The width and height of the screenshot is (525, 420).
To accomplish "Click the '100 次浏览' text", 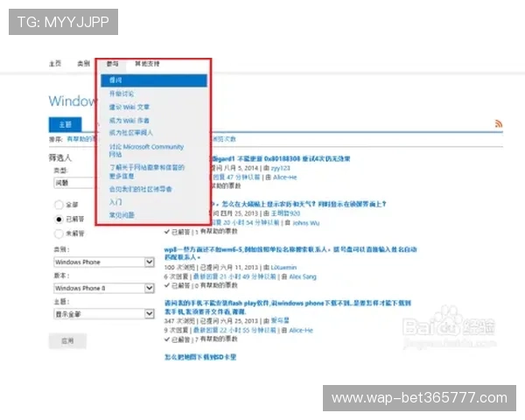I will [179, 267].
